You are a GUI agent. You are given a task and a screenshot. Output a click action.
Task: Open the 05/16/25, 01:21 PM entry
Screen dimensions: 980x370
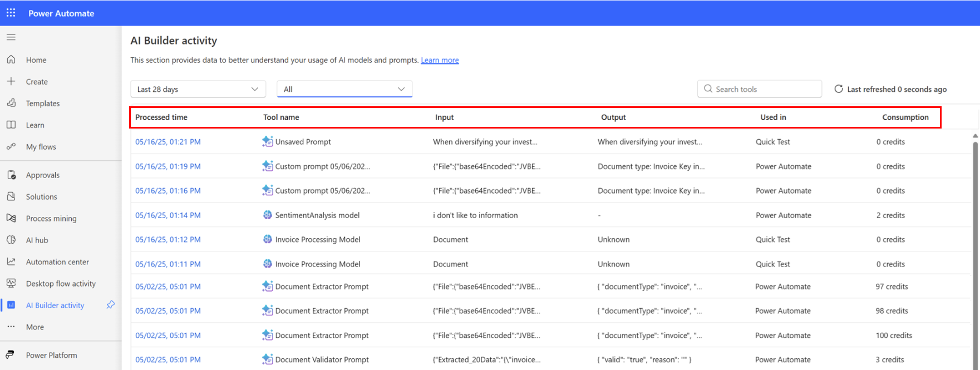pyautogui.click(x=168, y=142)
